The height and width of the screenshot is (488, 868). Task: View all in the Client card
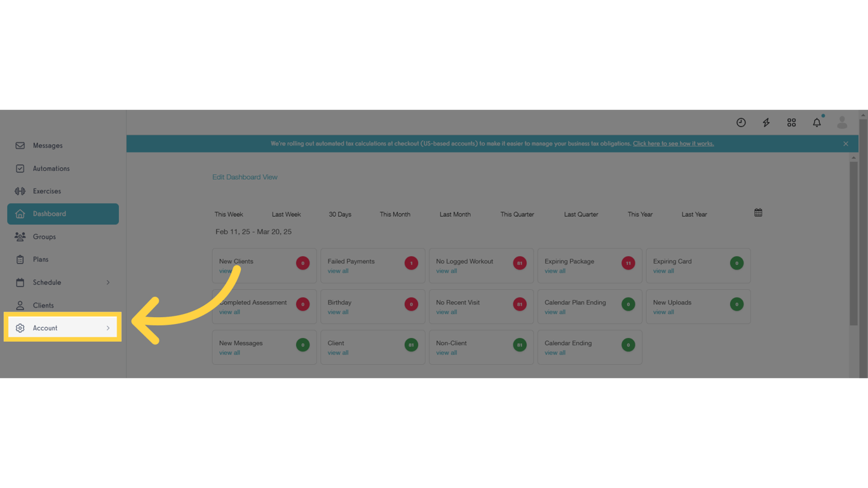pos(338,353)
